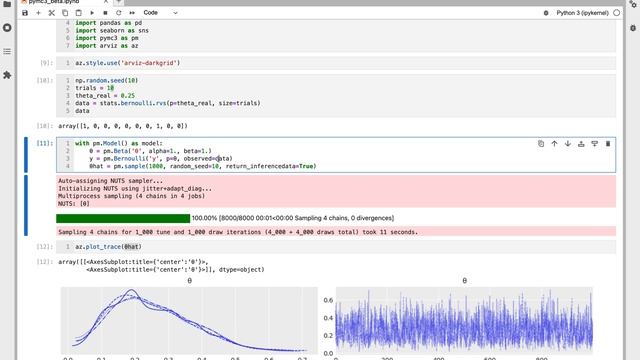Duplicate the active cell using cell toolbar icon
This screenshot has height=360, width=640.
[x=541, y=144]
